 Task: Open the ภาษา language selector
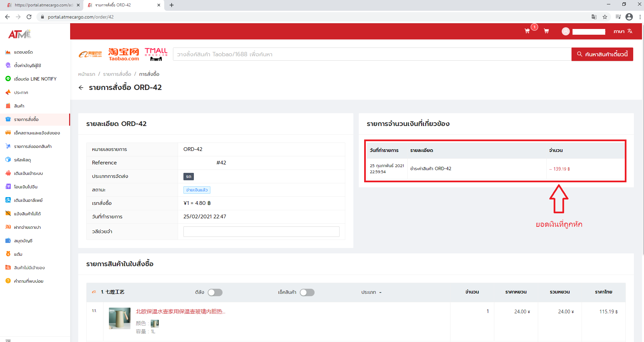(623, 31)
